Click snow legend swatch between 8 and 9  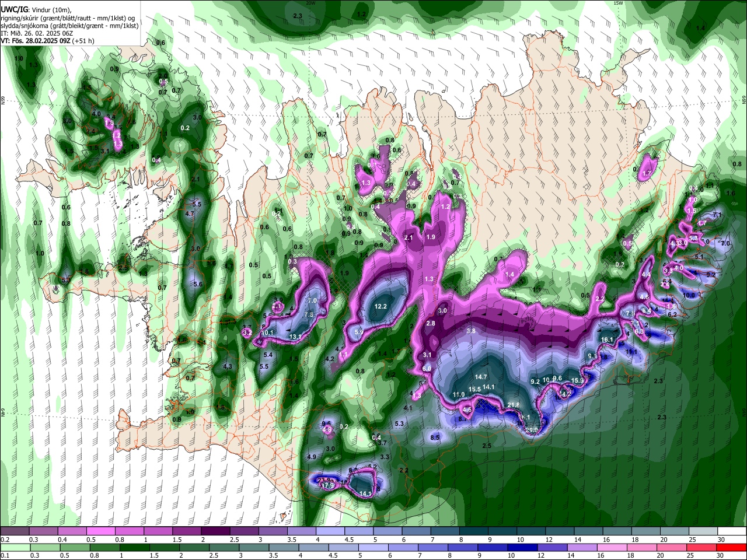pos(474,531)
